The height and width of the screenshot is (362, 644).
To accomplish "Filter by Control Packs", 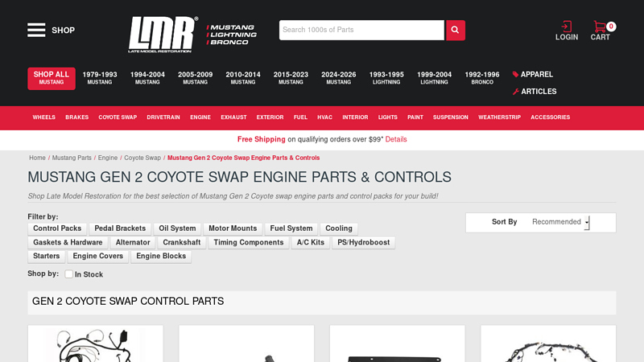I will pos(57,228).
